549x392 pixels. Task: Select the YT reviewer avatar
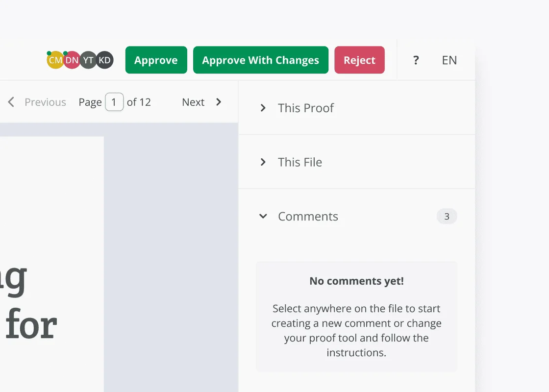88,60
